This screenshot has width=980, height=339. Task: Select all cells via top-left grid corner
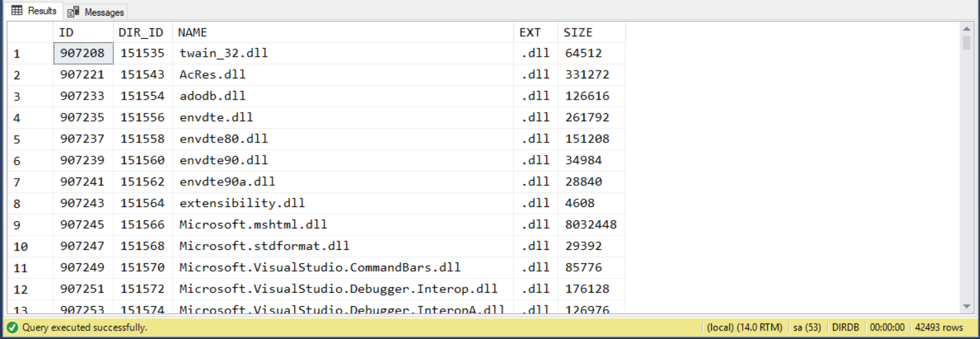(x=30, y=32)
